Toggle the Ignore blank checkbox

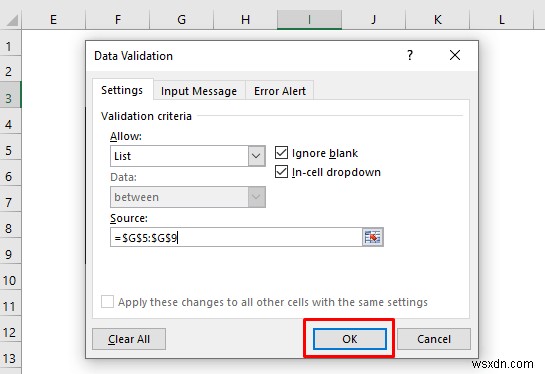pyautogui.click(x=281, y=153)
